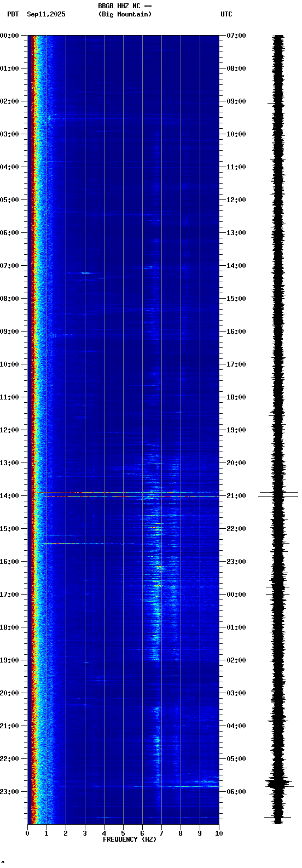Image resolution: width=302 pixels, height=868 pixels.
Task: Click the 16:00 UTC time label
Action: (236, 332)
